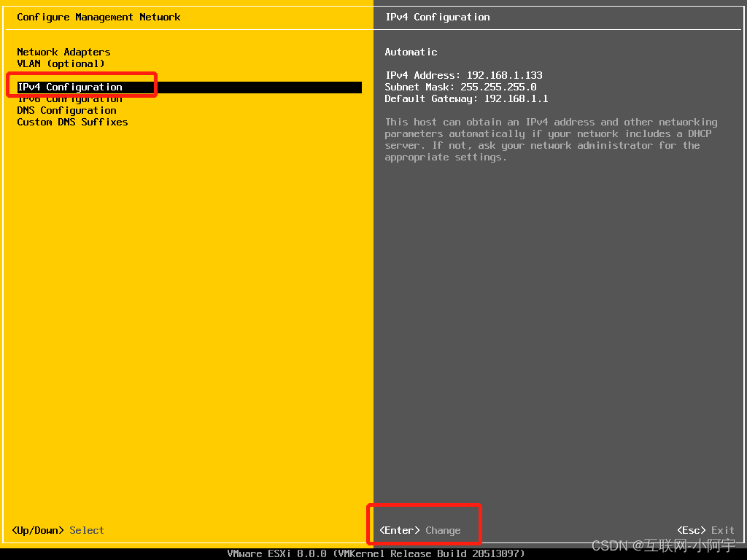Click the VMware ESXi 8.0.0 build footer

(376, 553)
